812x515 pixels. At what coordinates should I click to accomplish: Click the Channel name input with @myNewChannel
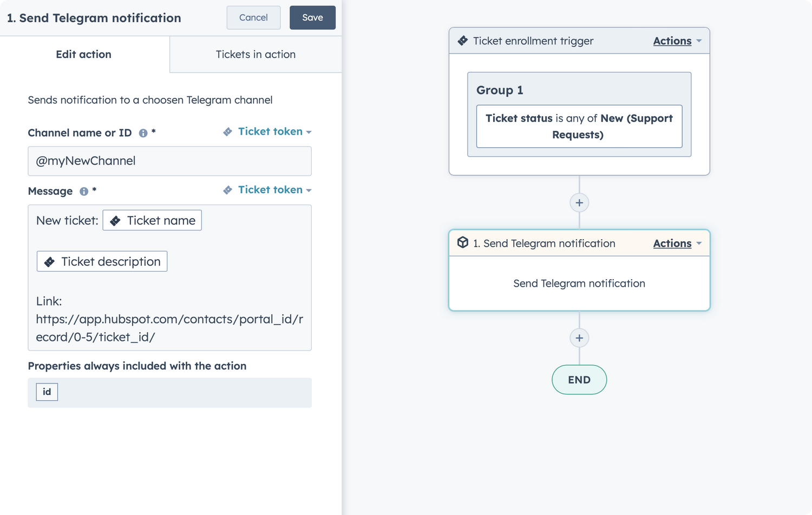point(169,161)
